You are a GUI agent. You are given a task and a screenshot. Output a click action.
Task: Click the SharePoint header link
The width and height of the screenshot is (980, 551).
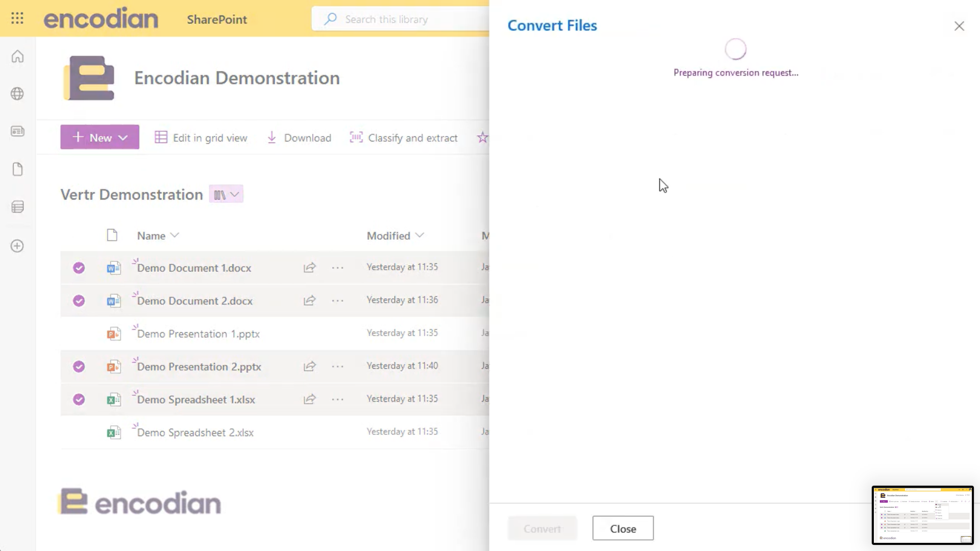[x=217, y=19]
